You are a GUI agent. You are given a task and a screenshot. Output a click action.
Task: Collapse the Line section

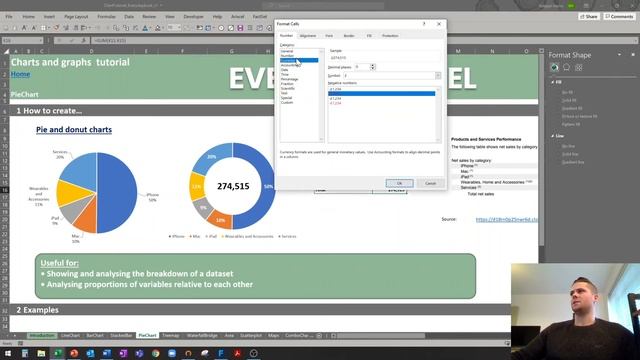[553, 136]
